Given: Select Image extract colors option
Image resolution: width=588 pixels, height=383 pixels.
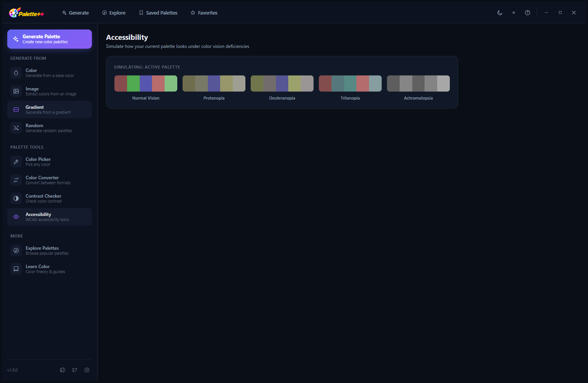Looking at the screenshot, I should pyautogui.click(x=49, y=91).
